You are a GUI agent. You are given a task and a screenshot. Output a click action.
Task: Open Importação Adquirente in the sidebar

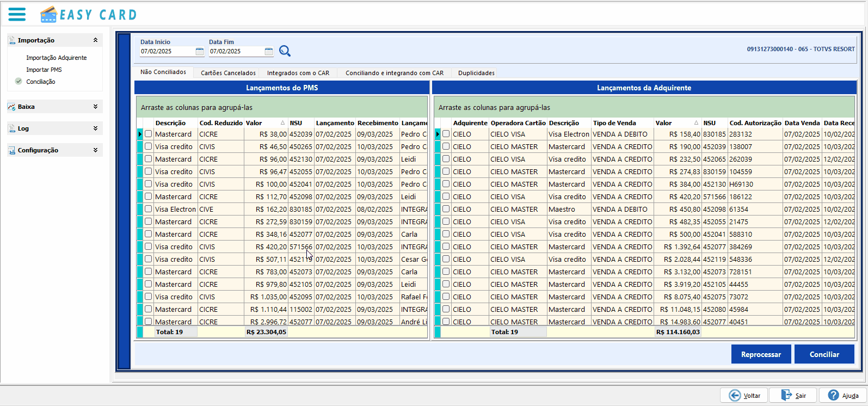(x=57, y=58)
